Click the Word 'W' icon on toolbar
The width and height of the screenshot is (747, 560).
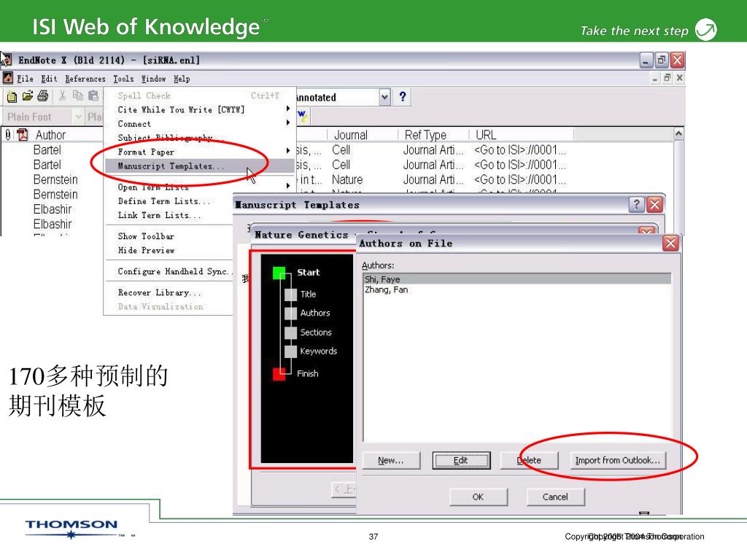(x=303, y=116)
